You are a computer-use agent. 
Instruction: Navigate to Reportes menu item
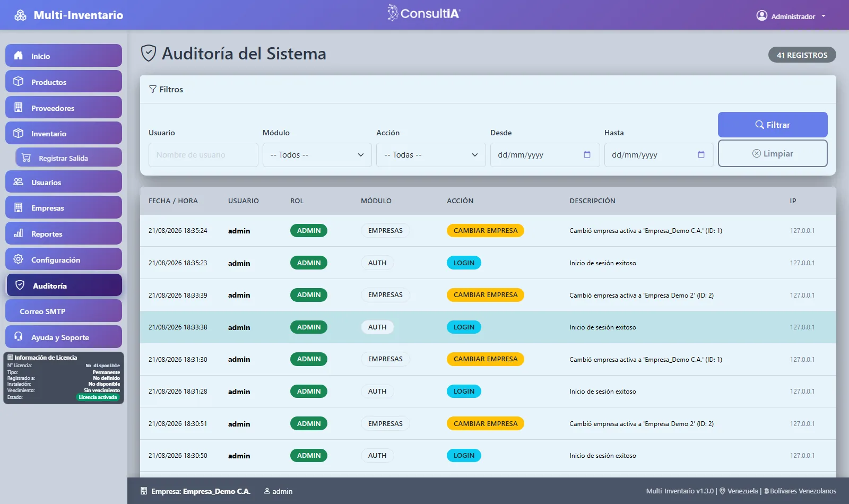[x=64, y=233]
